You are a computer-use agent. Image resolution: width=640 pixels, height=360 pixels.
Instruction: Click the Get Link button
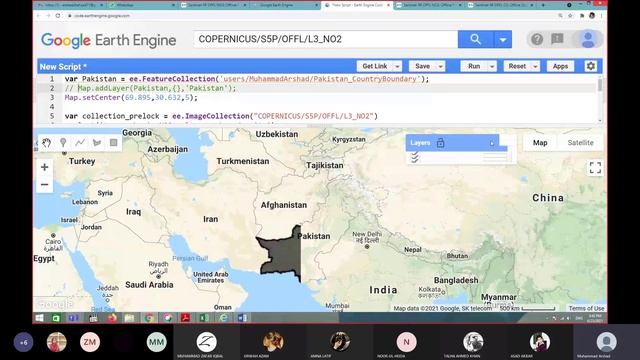pyautogui.click(x=374, y=66)
